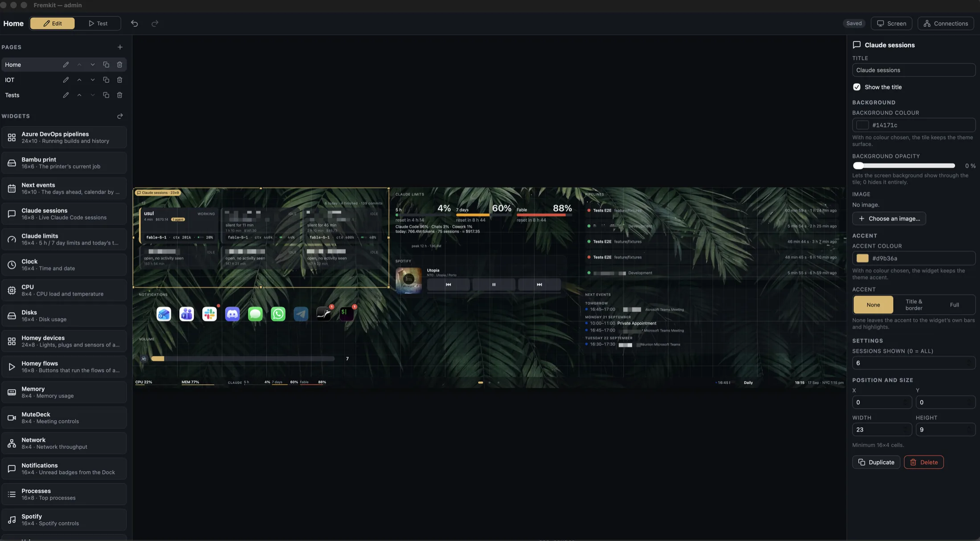Add a new page with plus icon
Screen dimensions: 980x541
click(120, 47)
